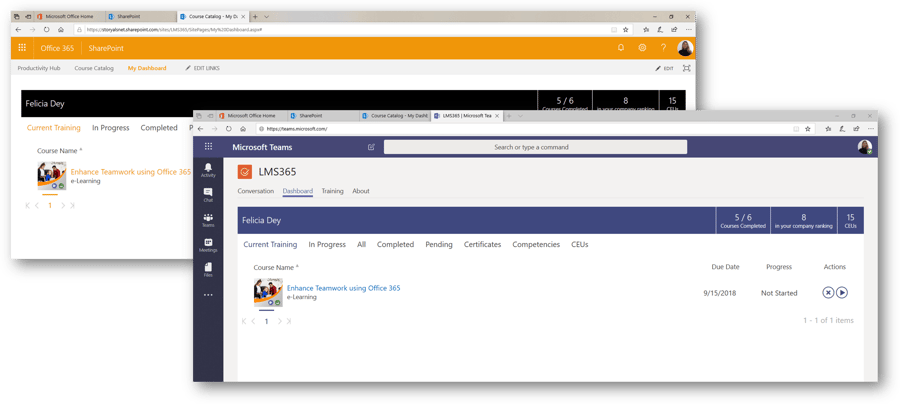Open Teams list in the Teams sidebar

click(x=208, y=220)
